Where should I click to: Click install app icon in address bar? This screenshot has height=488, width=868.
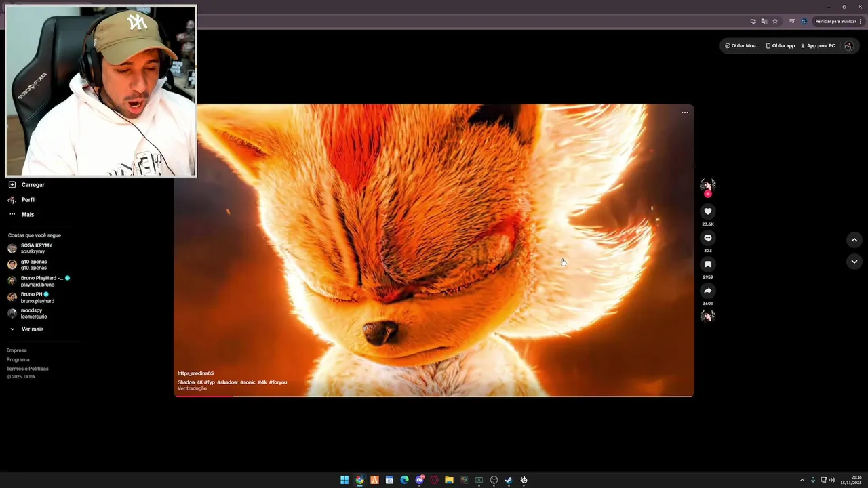point(753,21)
